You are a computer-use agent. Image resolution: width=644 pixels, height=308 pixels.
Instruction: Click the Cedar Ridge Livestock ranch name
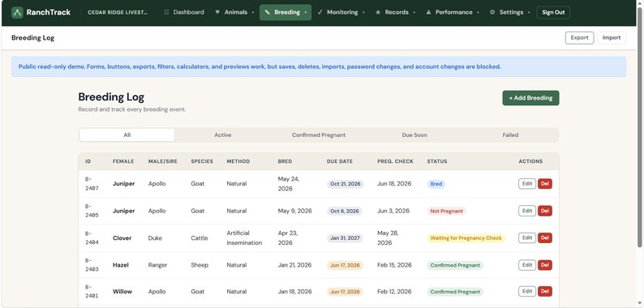(x=118, y=12)
